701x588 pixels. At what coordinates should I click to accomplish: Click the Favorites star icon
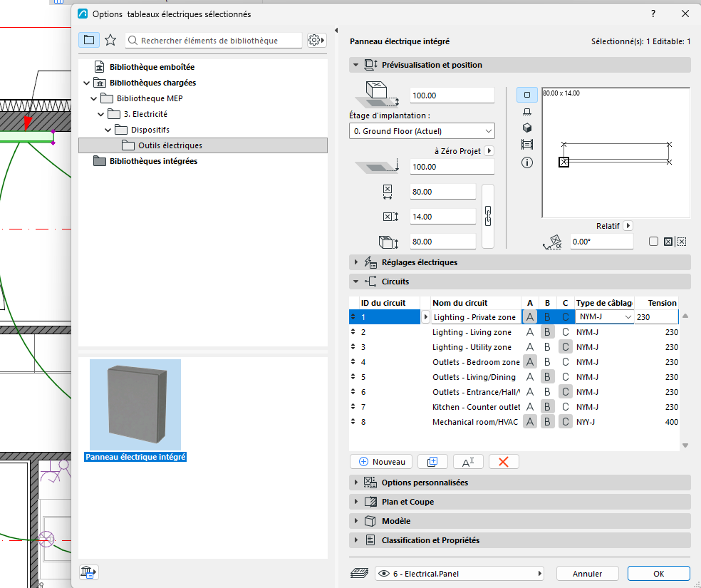click(110, 40)
